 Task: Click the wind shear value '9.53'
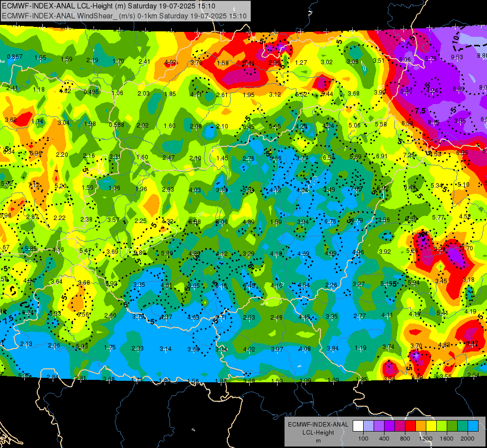pyautogui.click(x=457, y=57)
